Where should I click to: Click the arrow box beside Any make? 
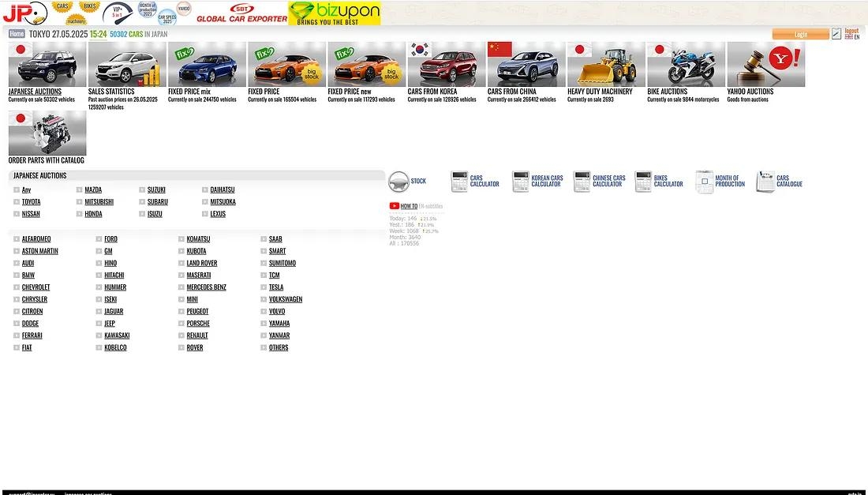coord(17,190)
